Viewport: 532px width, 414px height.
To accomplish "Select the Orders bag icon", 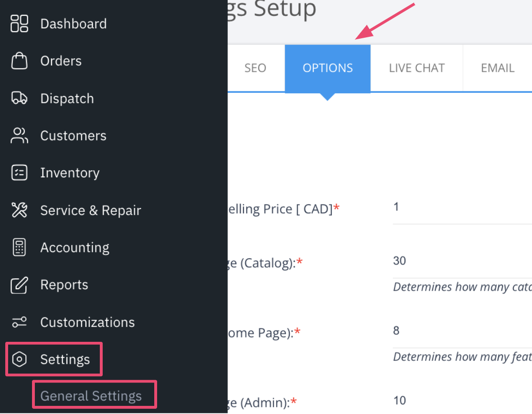I will [x=19, y=61].
